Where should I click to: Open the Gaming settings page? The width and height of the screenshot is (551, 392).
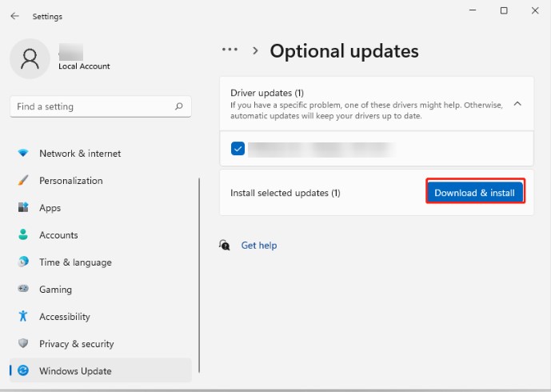55,290
